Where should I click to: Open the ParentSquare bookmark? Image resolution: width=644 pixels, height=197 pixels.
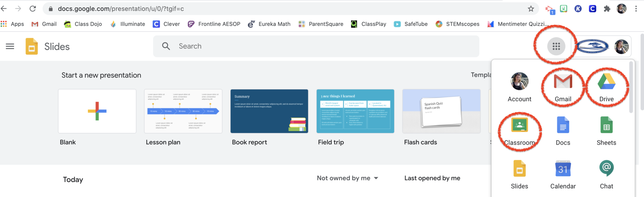tap(321, 24)
